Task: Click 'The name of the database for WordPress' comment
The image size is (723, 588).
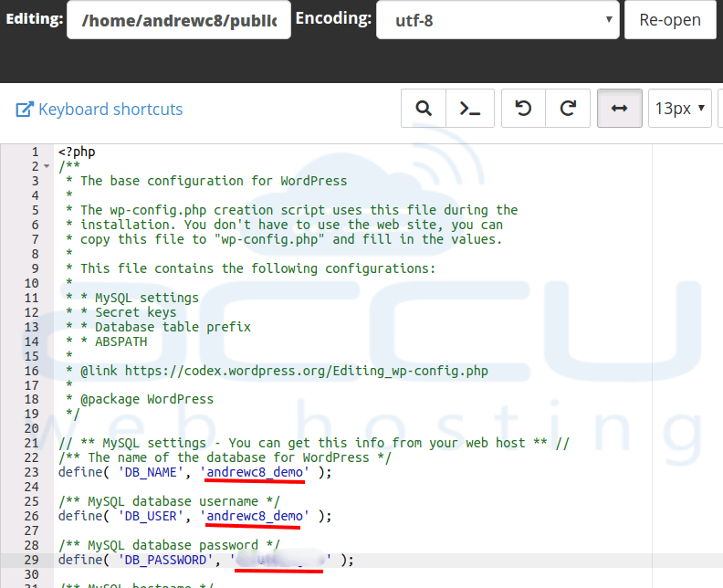Action: 225,457
